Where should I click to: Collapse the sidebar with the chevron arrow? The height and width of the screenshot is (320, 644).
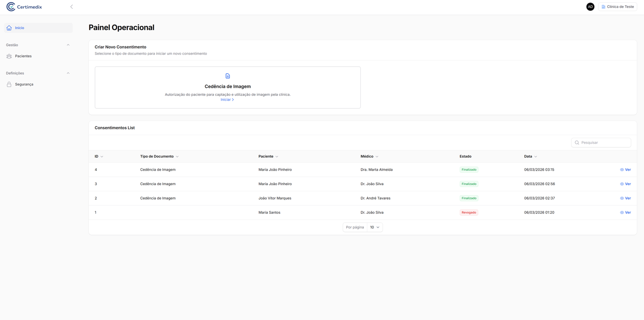tap(72, 7)
